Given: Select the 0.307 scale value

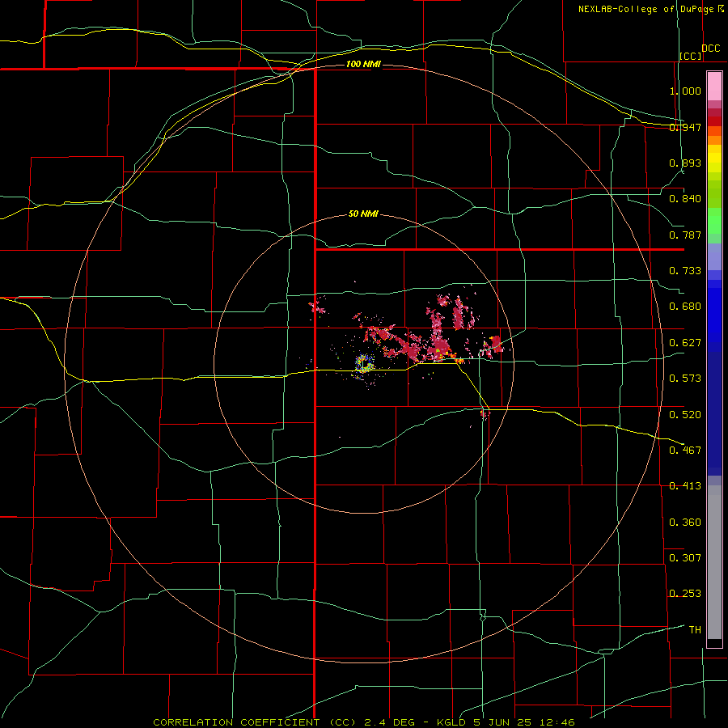Looking at the screenshot, I should click(x=685, y=558).
